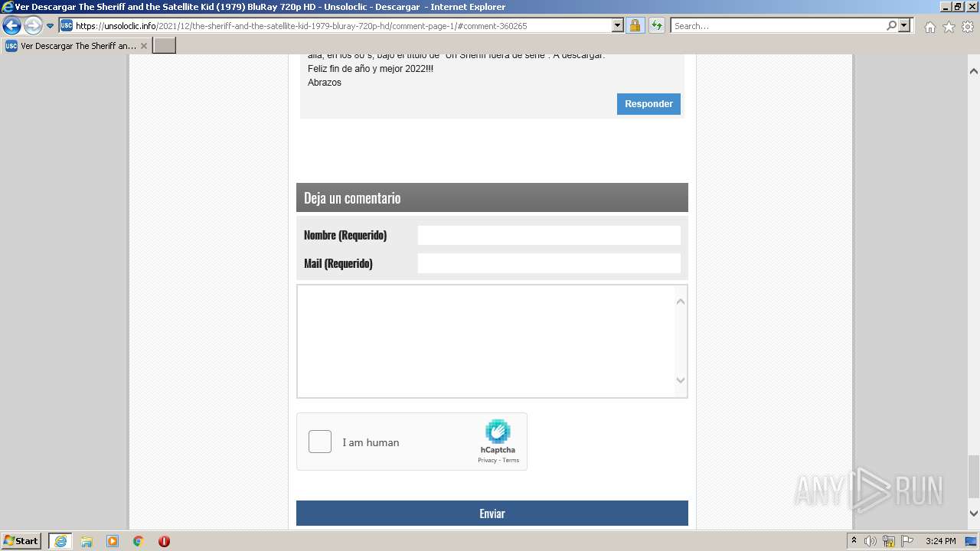Image resolution: width=980 pixels, height=551 pixels.
Task: Open the File Explorer taskbar icon
Action: [x=87, y=541]
